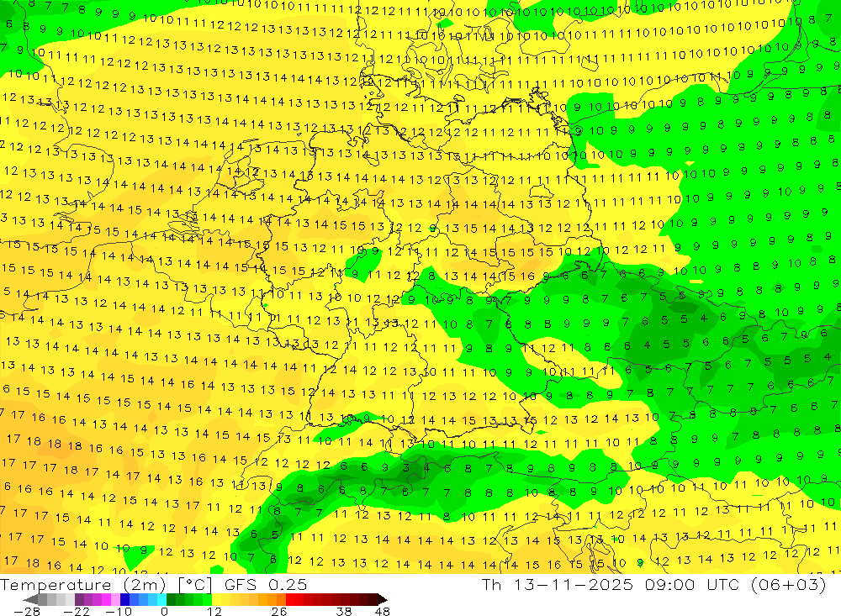Click the '(06+03)' forecast run label
Viewport: 841px width, 616px height.
pos(787,584)
